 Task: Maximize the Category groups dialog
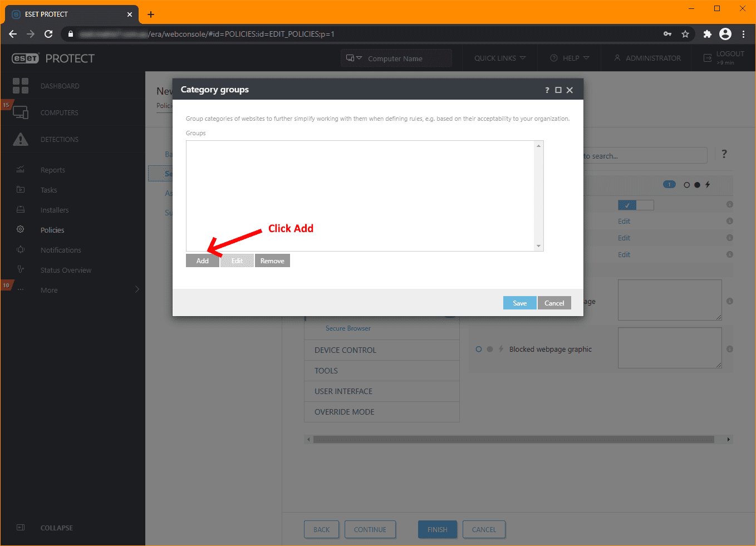[x=558, y=90]
